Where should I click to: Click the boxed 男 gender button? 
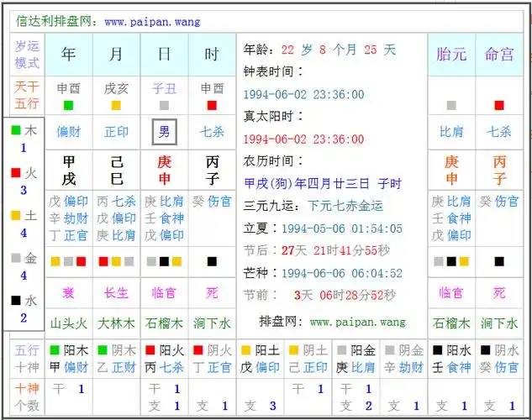coord(164,132)
